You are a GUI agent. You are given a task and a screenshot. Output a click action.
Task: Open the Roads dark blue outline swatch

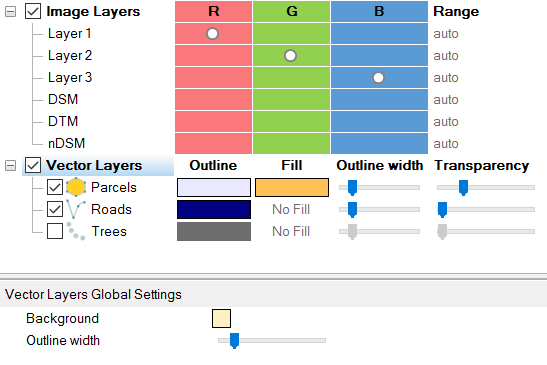(214, 209)
